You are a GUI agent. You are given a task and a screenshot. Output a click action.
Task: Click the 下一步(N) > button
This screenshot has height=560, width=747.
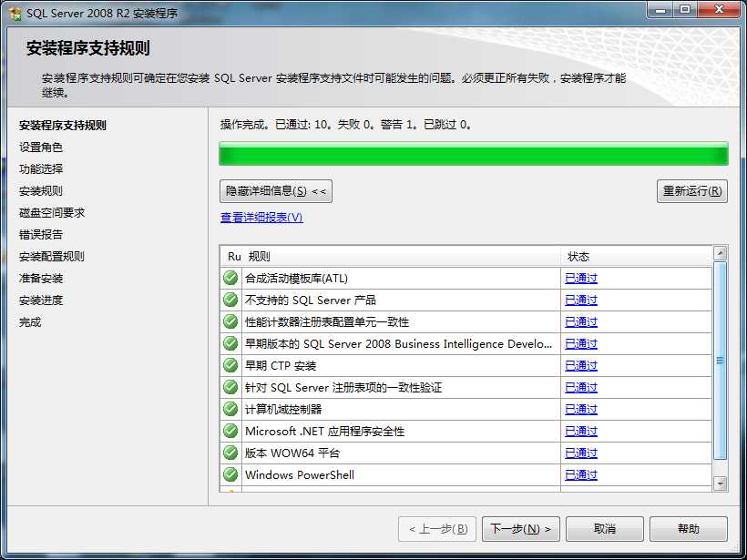pyautogui.click(x=521, y=529)
